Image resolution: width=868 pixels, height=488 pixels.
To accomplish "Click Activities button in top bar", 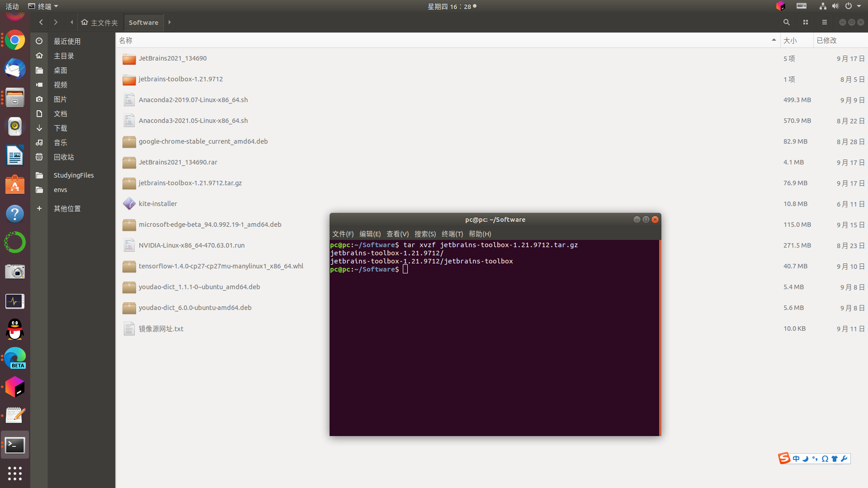I will pyautogui.click(x=12, y=6).
